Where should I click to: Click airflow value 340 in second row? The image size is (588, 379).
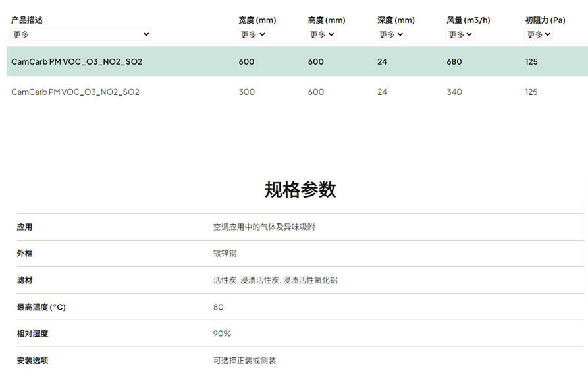[x=454, y=92]
